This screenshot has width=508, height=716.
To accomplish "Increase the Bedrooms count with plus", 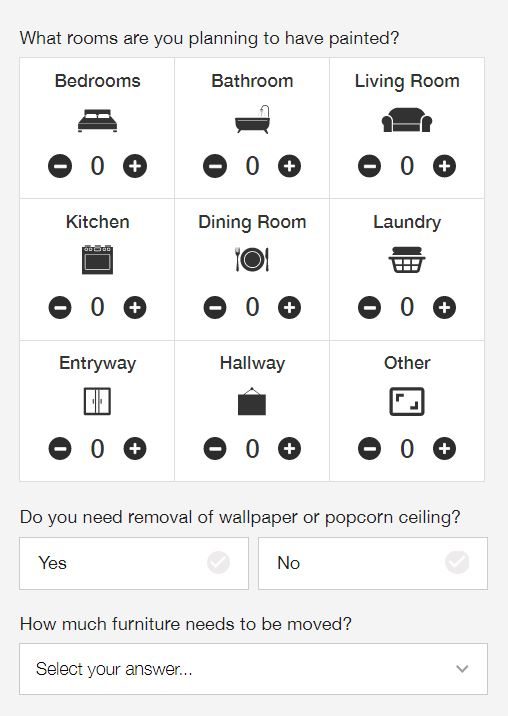I will point(135,166).
